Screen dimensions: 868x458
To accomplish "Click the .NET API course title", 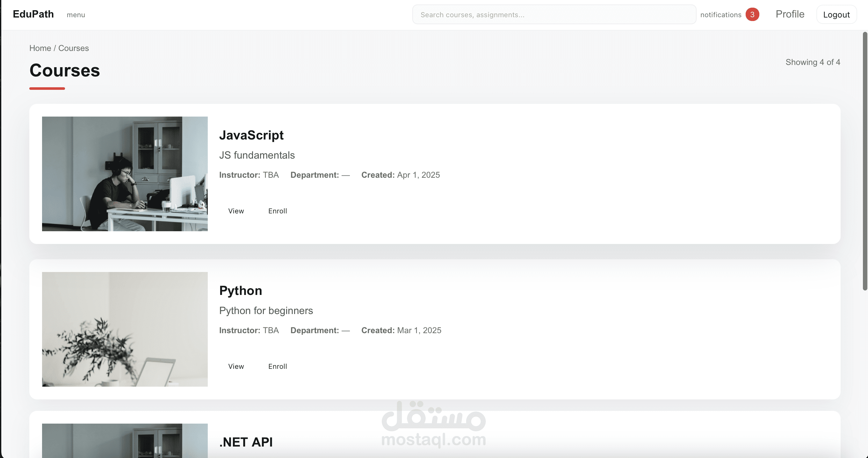I will 246,442.
